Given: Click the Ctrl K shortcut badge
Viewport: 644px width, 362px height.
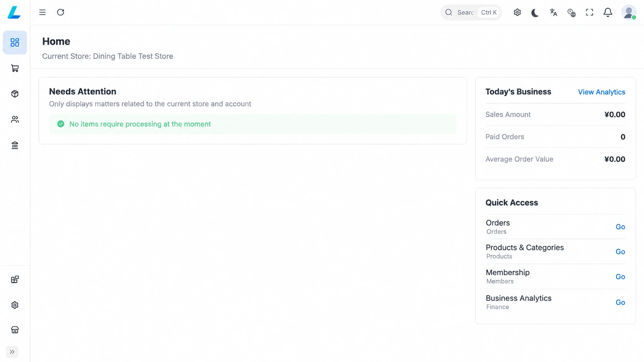Looking at the screenshot, I should (489, 12).
